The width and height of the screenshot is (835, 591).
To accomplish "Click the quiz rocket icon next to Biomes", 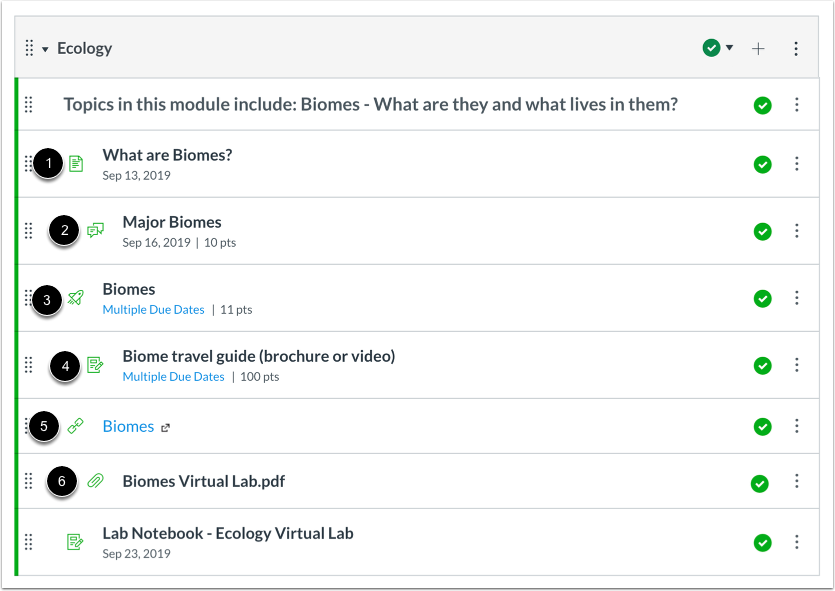I will (x=76, y=298).
